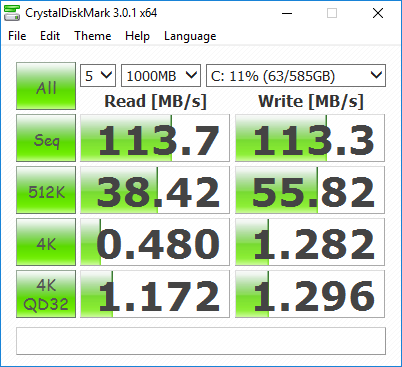Screen dimensions: 402x367
Task: Run all benchmarks with the All button
Action: click(46, 86)
